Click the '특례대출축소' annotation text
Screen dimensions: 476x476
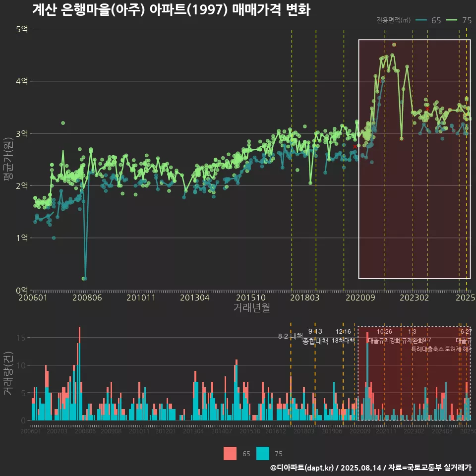427,349
